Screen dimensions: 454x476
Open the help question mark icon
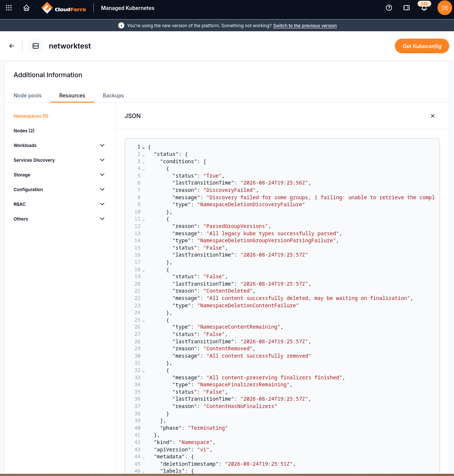coord(389,8)
